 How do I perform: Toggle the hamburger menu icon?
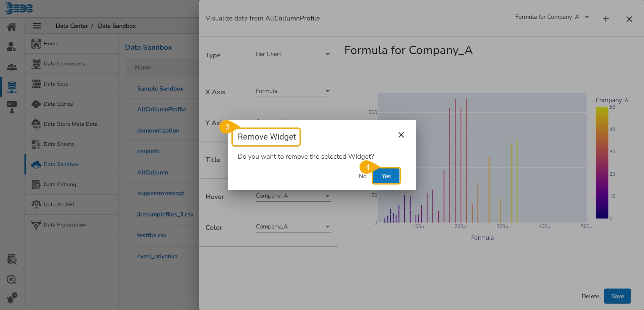point(37,26)
